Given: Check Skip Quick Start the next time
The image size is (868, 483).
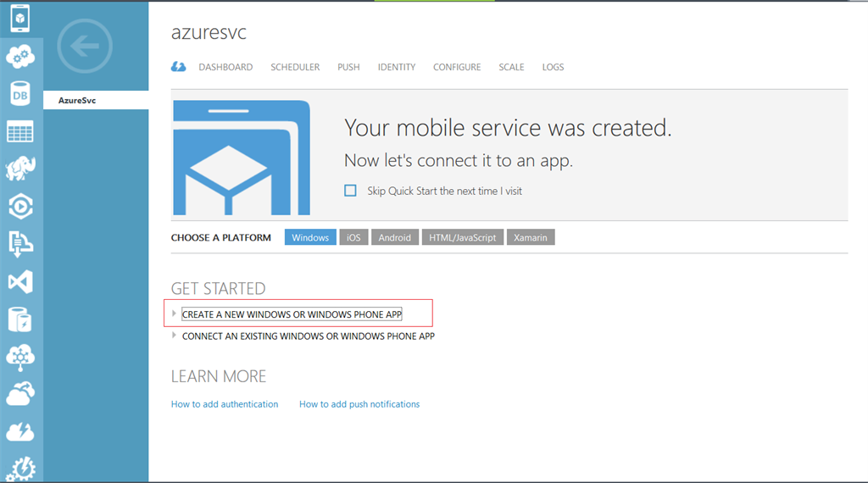Looking at the screenshot, I should pyautogui.click(x=350, y=191).
